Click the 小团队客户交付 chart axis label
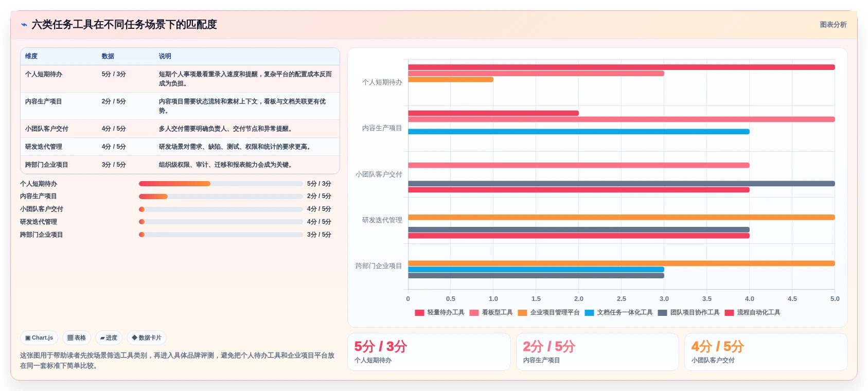Viewport: 868px width, 391px height. 379,174
